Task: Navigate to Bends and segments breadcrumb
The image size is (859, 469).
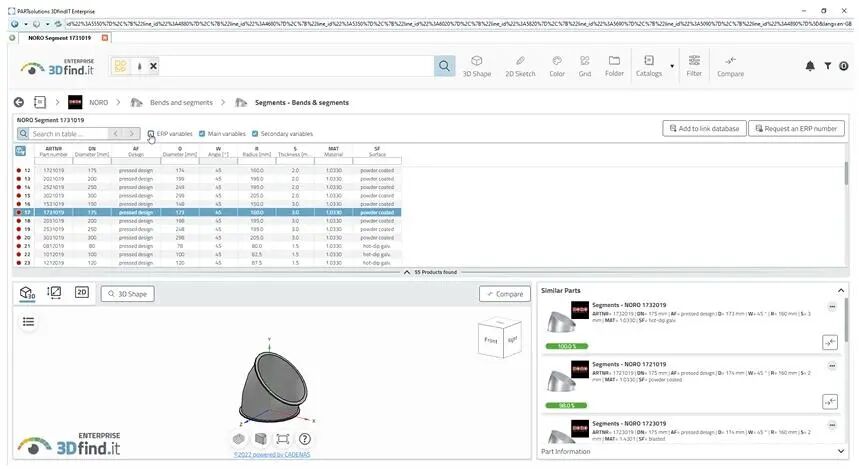Action: click(181, 102)
